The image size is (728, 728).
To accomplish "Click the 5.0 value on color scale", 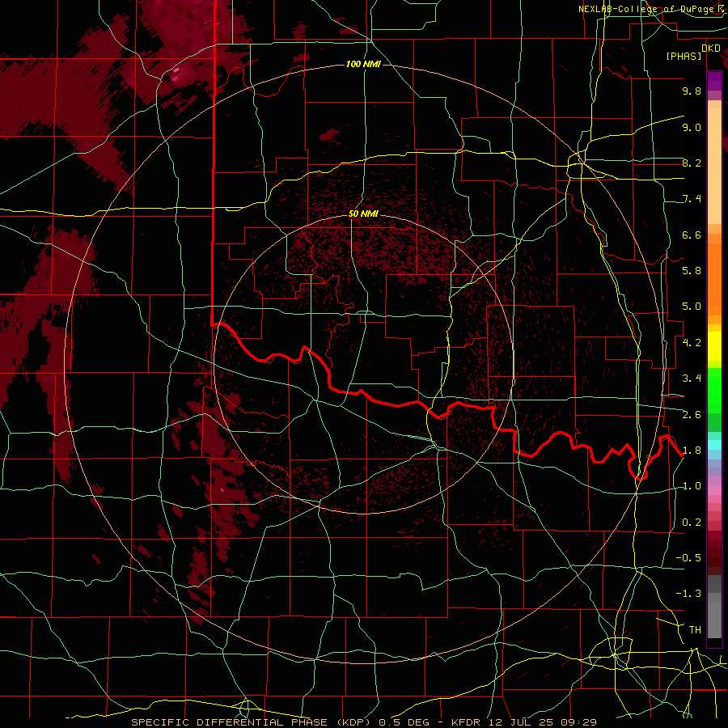I will (692, 307).
